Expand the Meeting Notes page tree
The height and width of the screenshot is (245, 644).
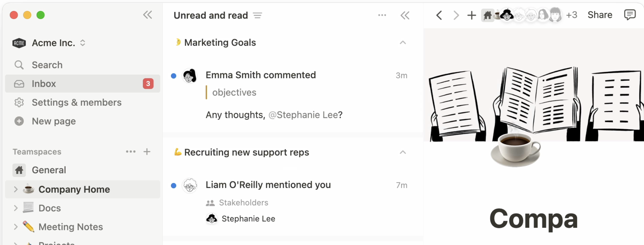pos(16,227)
